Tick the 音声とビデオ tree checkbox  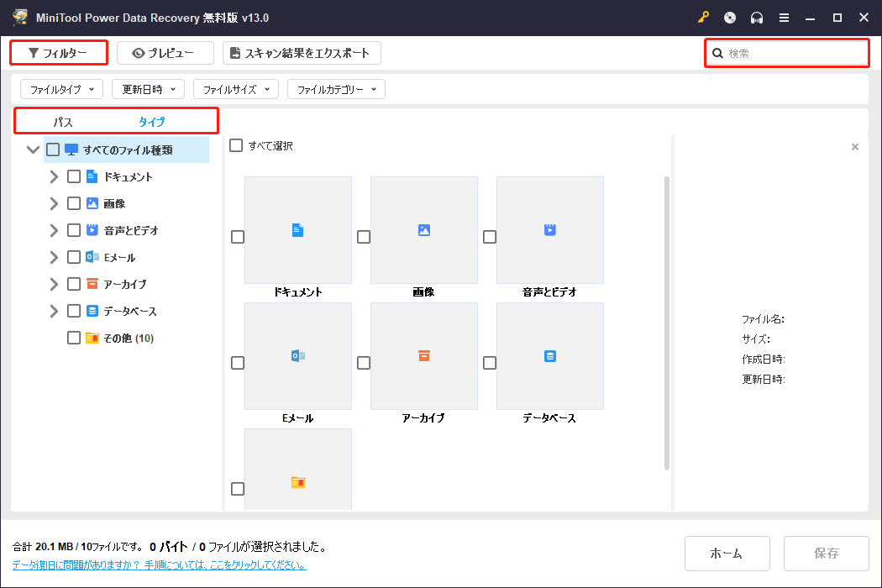(x=74, y=230)
